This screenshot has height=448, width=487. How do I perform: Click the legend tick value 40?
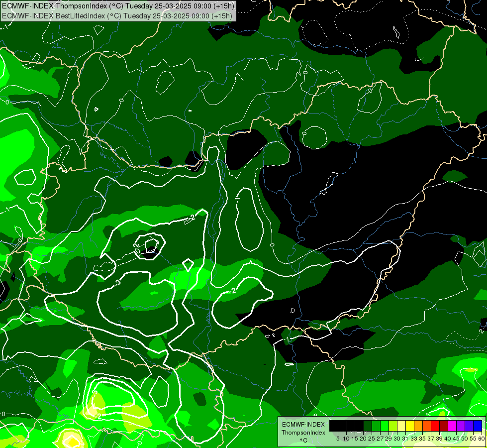point(448,439)
